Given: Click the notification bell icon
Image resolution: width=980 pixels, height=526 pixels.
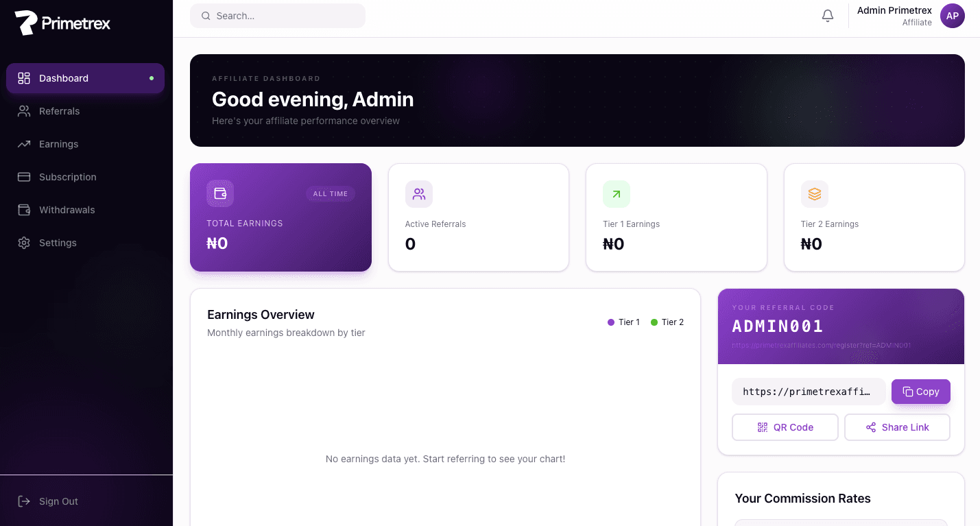Looking at the screenshot, I should 828,16.
